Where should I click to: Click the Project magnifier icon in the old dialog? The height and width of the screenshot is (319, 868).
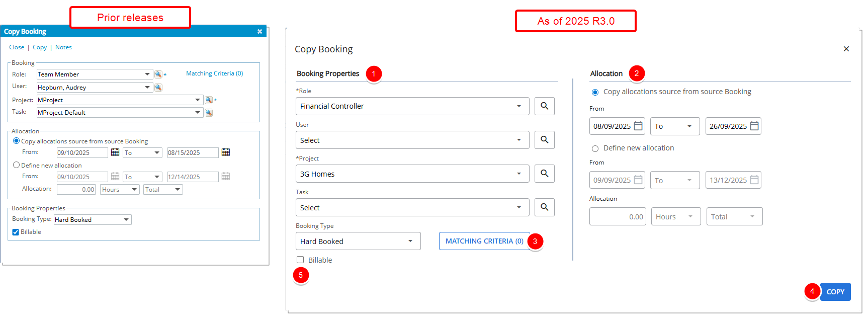click(x=208, y=100)
